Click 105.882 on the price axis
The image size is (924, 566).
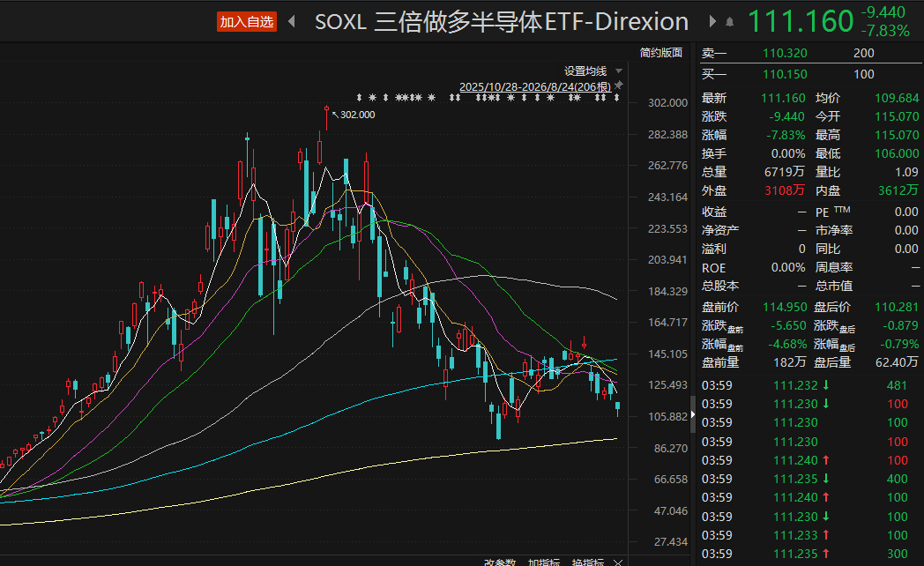(667, 416)
